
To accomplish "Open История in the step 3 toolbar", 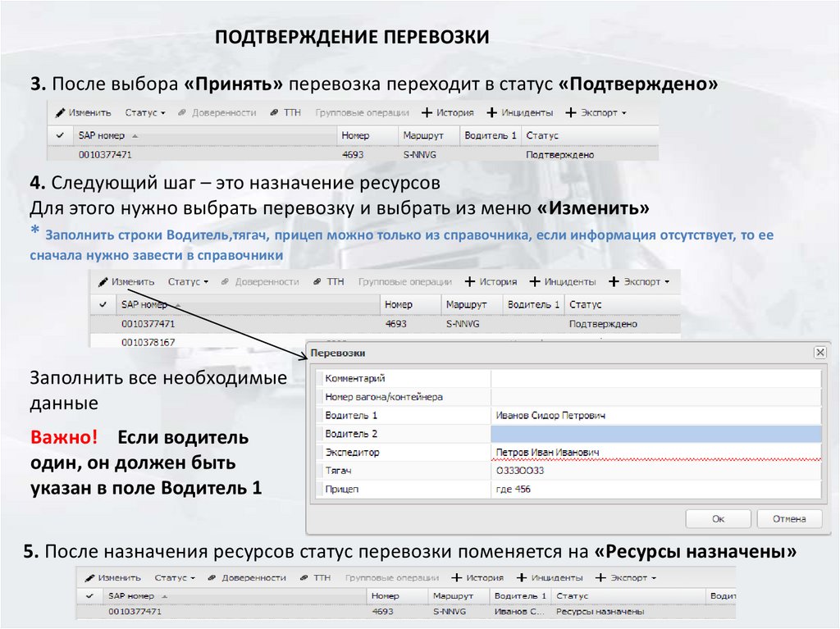I will coord(448,112).
